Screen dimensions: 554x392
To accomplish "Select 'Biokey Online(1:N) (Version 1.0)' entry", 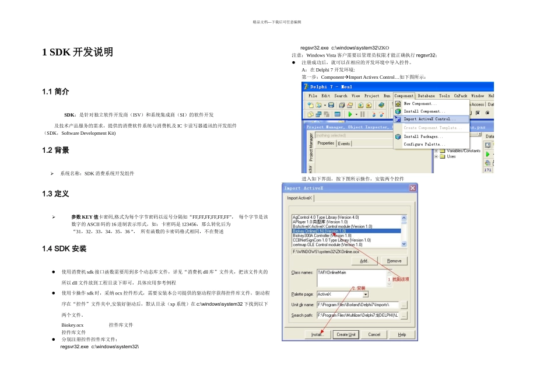I will 346,231.
